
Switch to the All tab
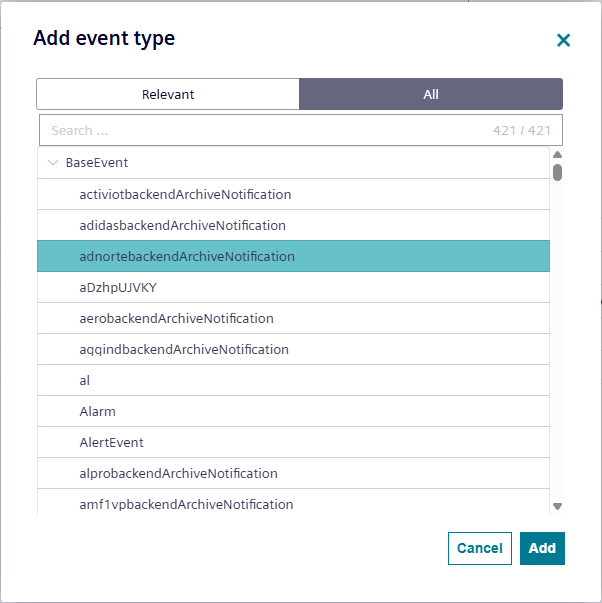click(431, 94)
